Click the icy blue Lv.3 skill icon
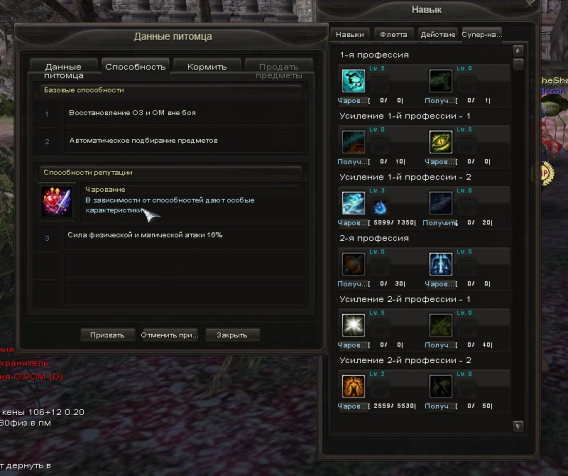 tap(353, 203)
